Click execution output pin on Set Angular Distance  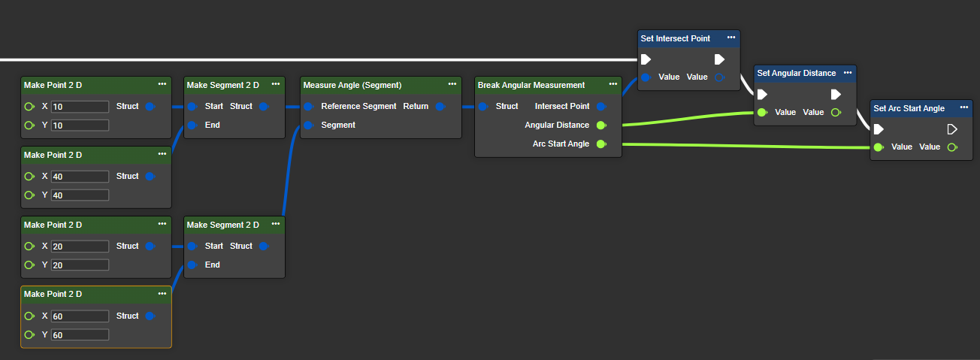836,95
